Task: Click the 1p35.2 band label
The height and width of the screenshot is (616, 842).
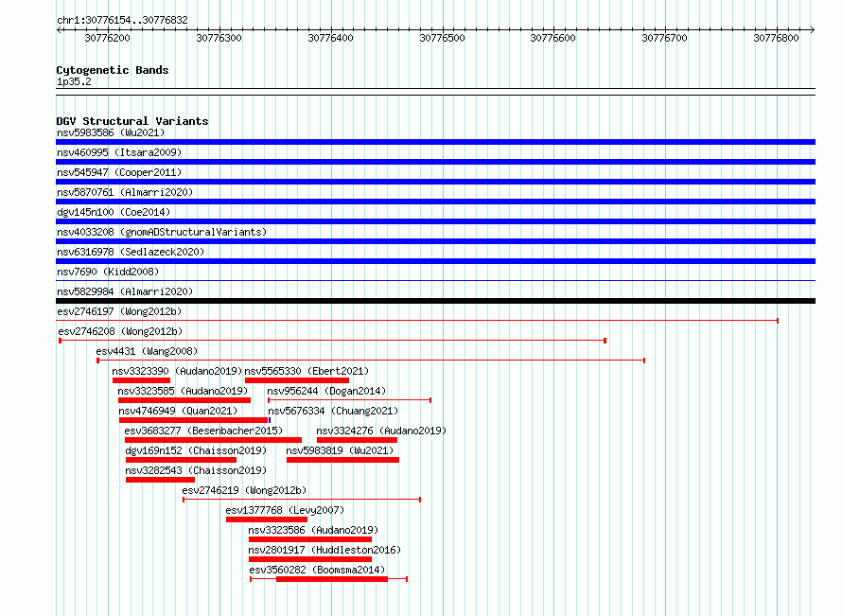Action: [74, 81]
